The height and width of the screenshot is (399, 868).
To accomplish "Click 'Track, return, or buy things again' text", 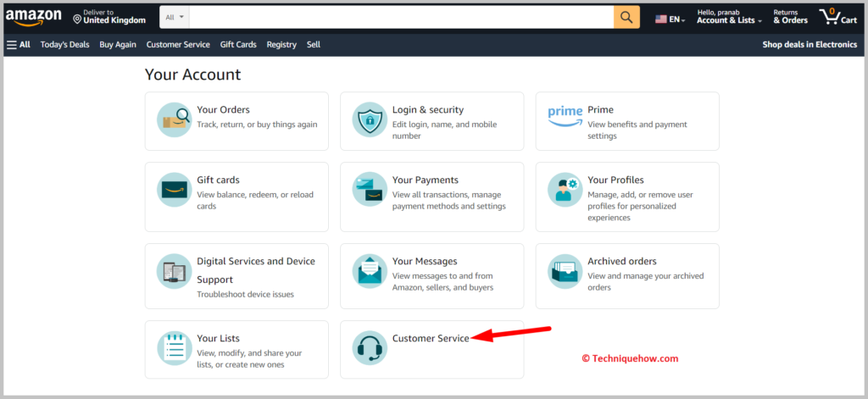I will pos(258,125).
